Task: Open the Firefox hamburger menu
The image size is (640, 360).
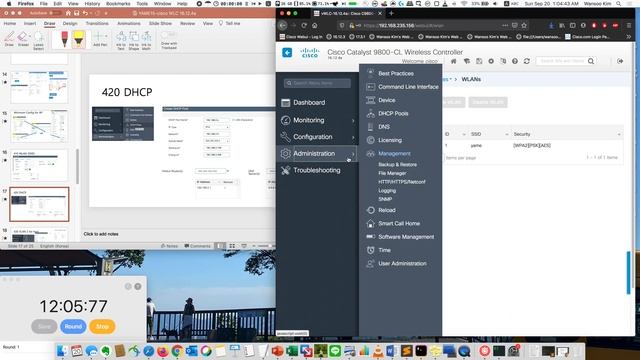Action: (629, 25)
